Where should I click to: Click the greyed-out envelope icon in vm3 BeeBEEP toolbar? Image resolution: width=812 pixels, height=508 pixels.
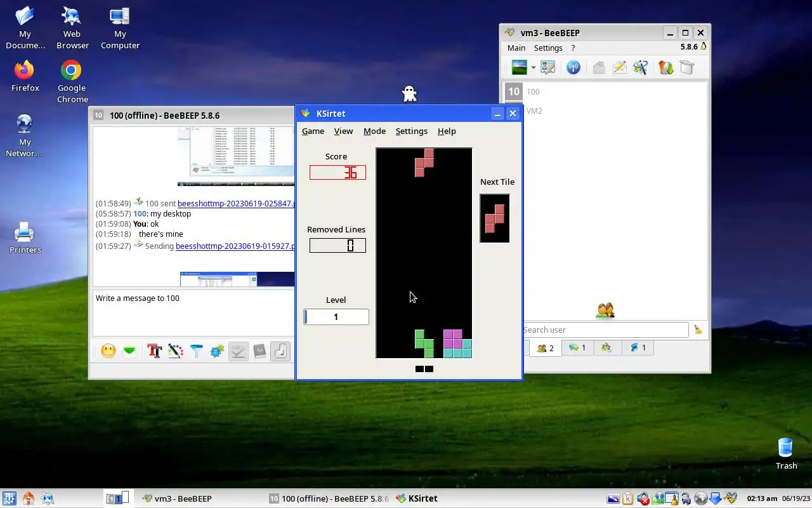[599, 67]
